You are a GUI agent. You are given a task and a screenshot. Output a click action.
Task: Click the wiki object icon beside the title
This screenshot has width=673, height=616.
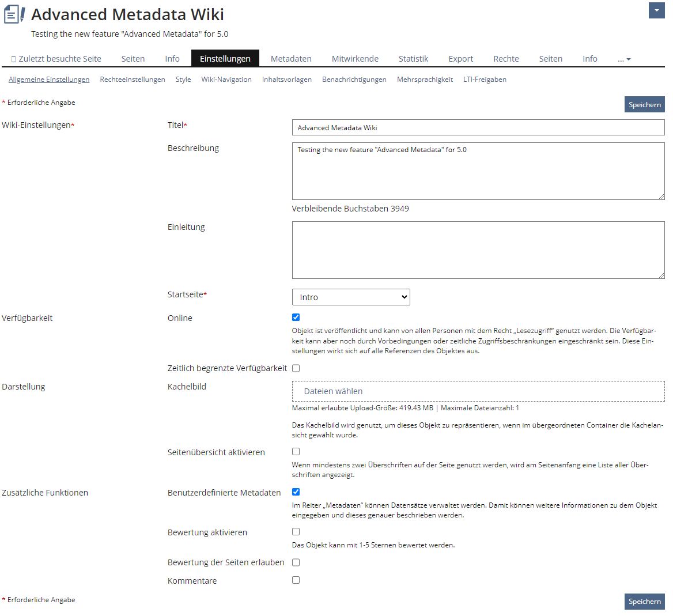tap(14, 14)
